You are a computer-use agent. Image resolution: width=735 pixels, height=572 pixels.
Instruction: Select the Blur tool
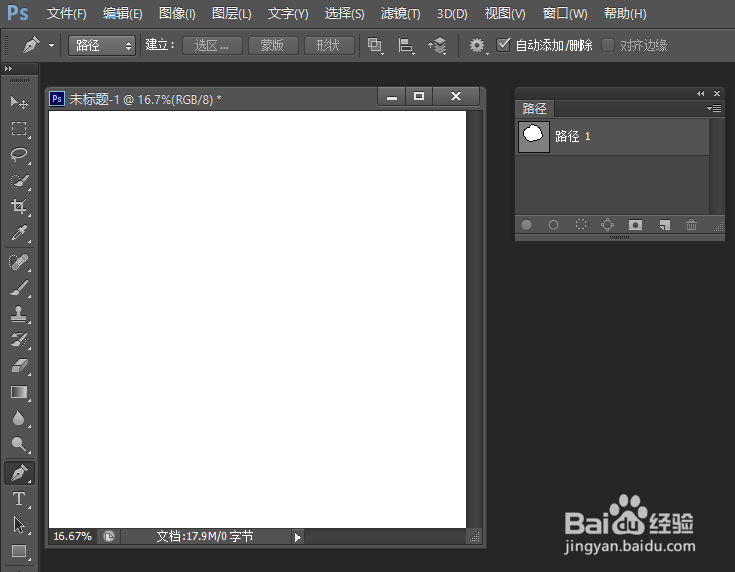[x=19, y=417]
